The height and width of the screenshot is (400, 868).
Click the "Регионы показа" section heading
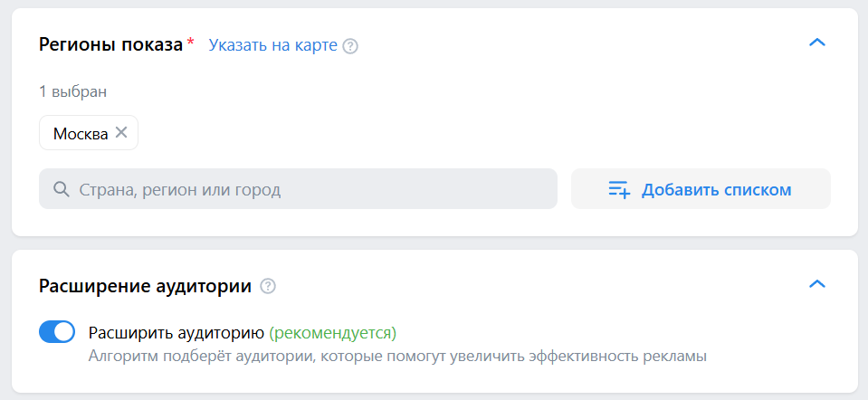(x=110, y=44)
